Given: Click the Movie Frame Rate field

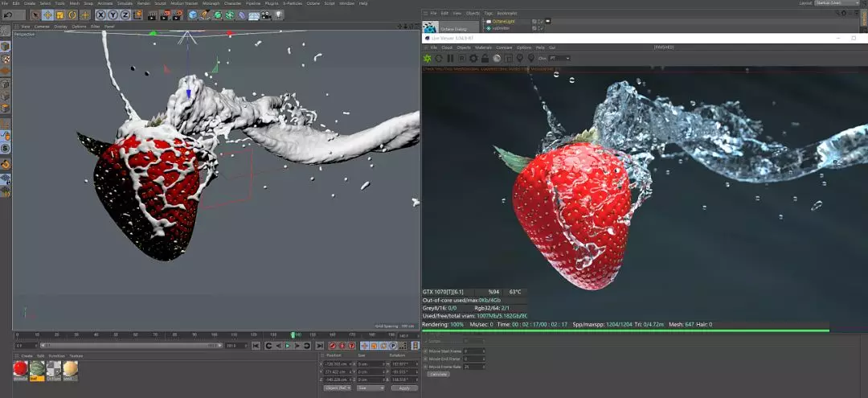Looking at the screenshot, I should (x=474, y=367).
